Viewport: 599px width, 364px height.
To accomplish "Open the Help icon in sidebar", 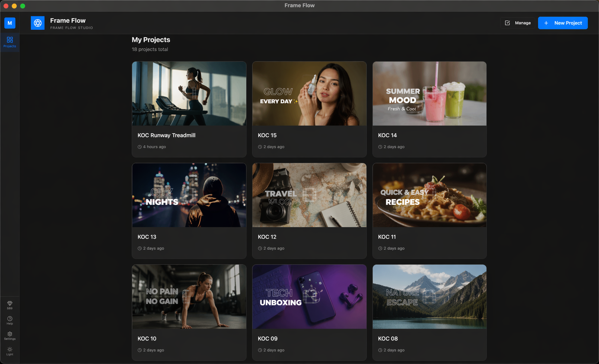I will 10,319.
